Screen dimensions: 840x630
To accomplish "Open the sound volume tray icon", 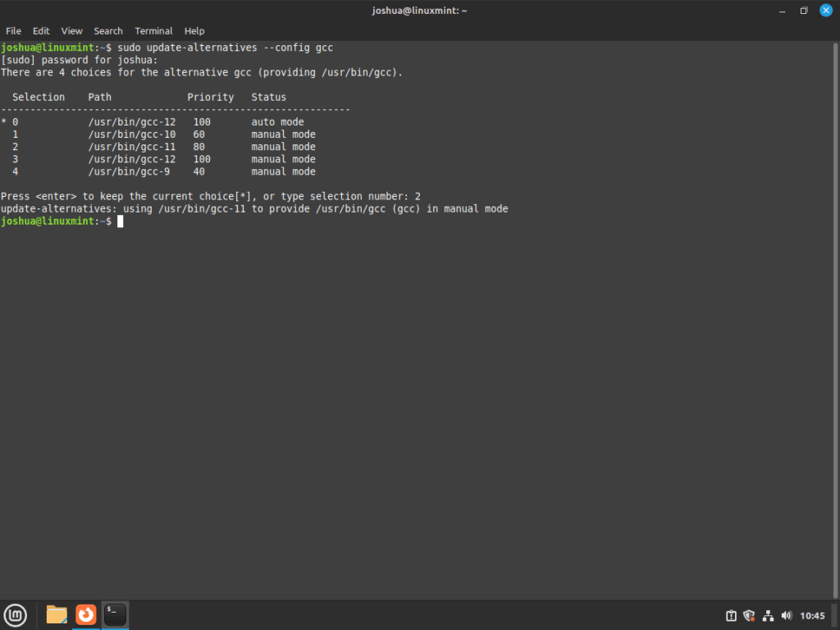I will (787, 615).
